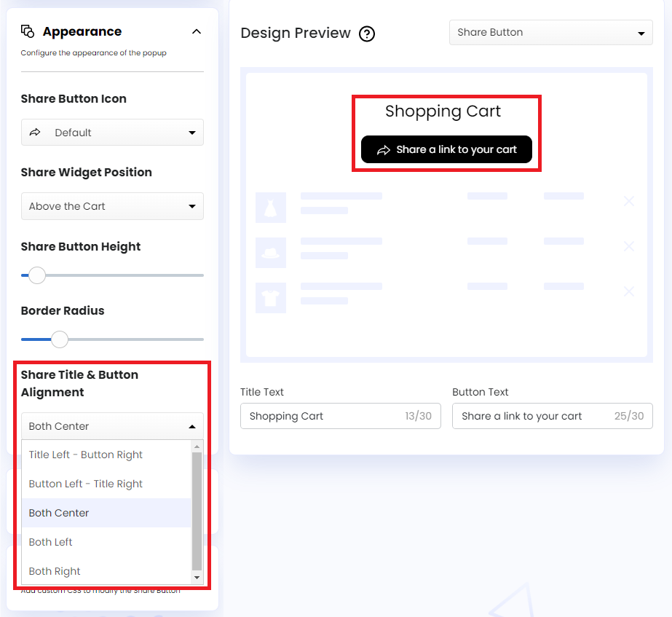Collapse the Appearance section via its chevron

(196, 31)
